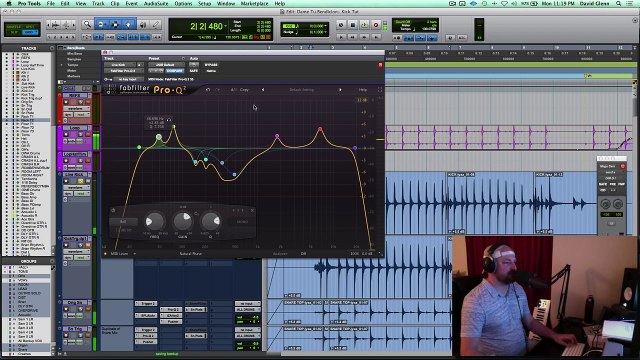Click the transport Stop button
This screenshot has height=360, width=640.
[353, 25]
